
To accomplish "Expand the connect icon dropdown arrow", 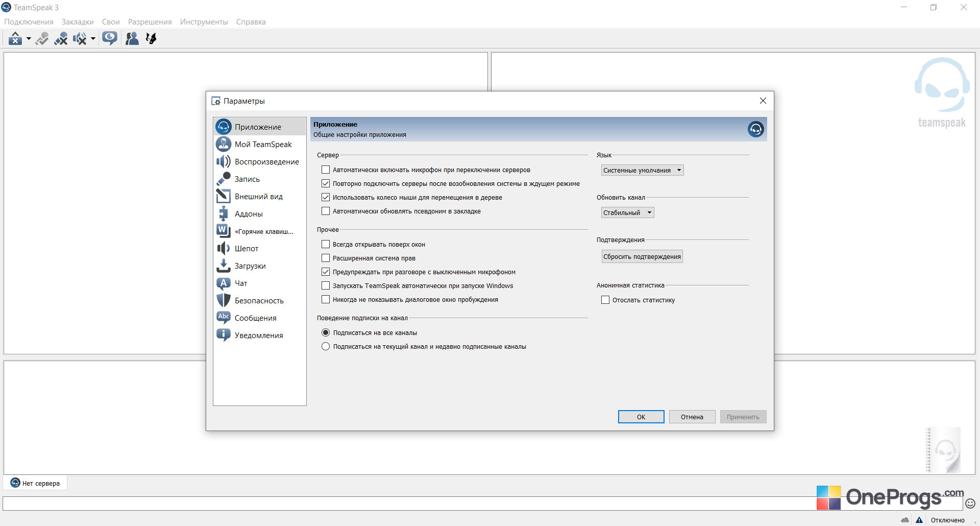I will (29, 38).
